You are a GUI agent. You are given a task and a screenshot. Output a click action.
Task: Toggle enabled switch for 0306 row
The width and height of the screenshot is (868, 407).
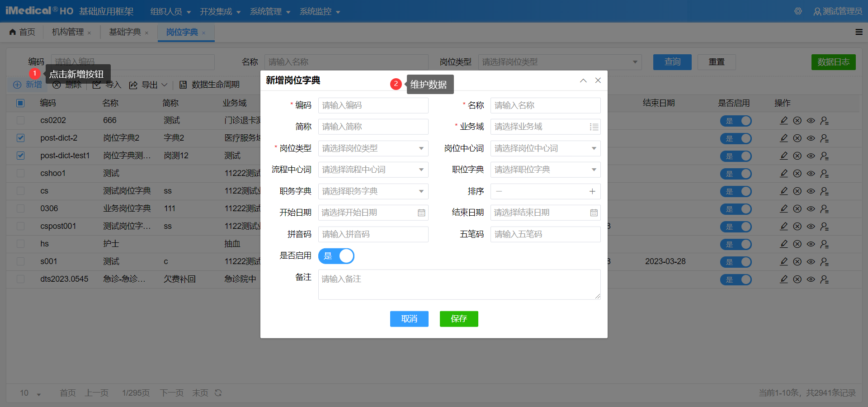click(x=736, y=209)
